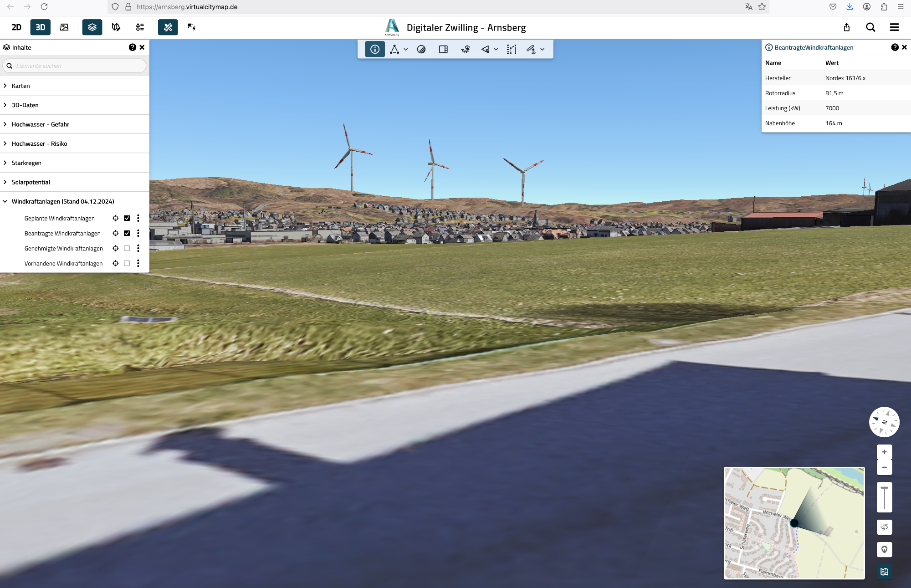Click the tilt slider control
This screenshot has height=588, width=911.
coord(884,497)
